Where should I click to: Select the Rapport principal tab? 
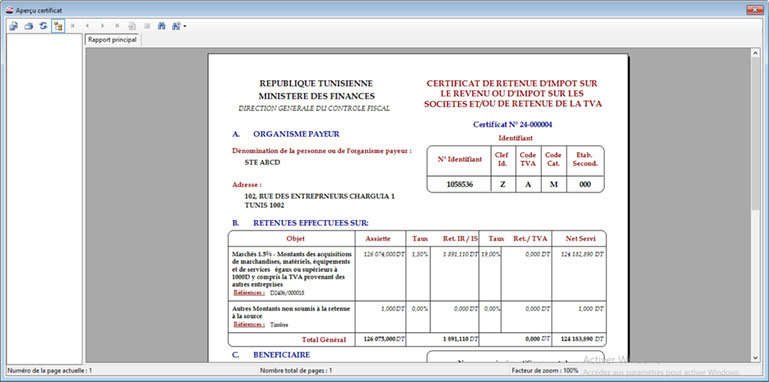pyautogui.click(x=112, y=40)
